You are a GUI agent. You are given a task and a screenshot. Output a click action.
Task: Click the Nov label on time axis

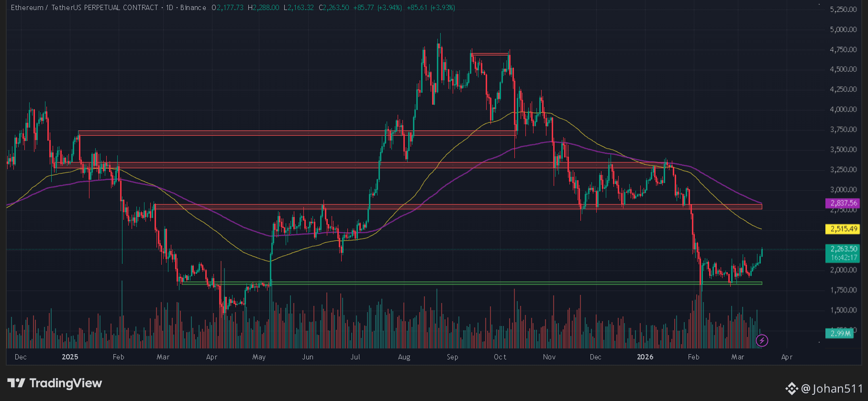(x=549, y=357)
